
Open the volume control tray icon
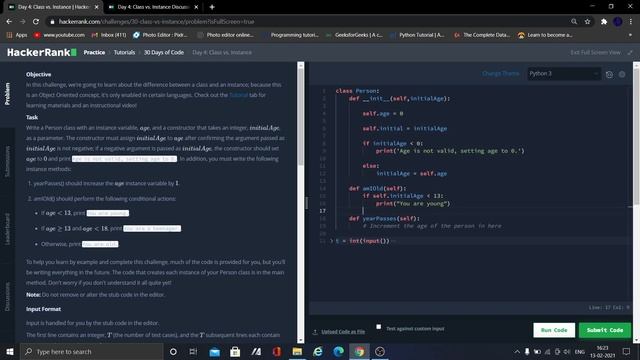pyautogui.click(x=567, y=351)
